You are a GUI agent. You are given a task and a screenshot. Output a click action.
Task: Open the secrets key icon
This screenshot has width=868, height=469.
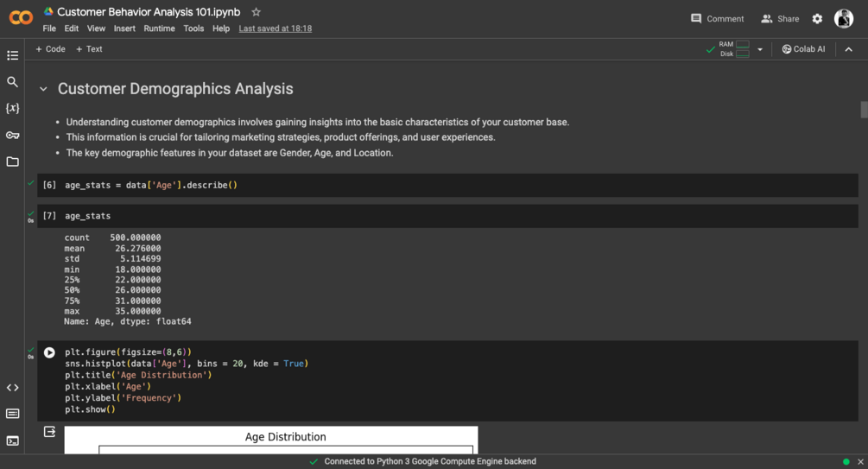(12, 136)
